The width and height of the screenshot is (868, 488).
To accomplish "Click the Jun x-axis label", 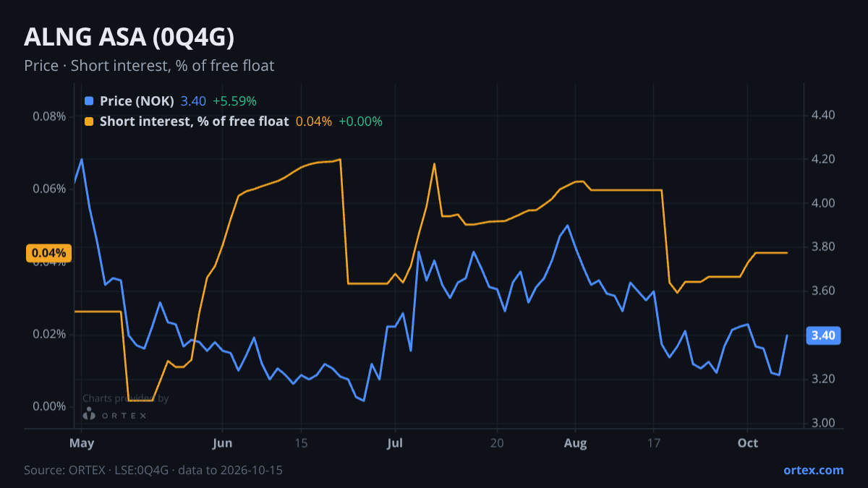I will pyautogui.click(x=223, y=442).
